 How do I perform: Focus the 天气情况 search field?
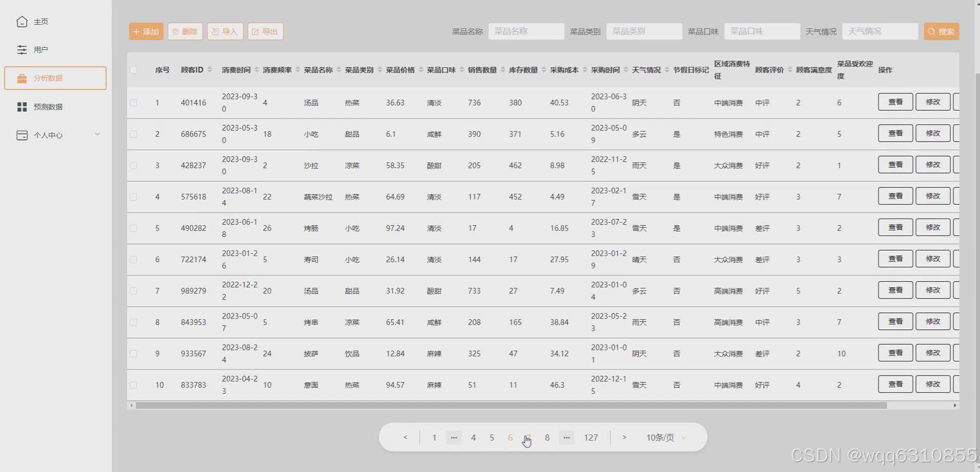pyautogui.click(x=880, y=31)
